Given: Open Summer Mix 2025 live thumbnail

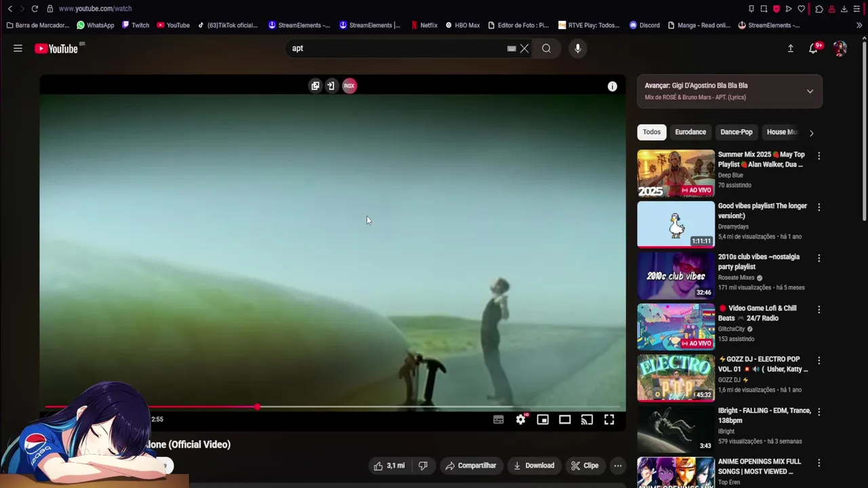Looking at the screenshot, I should click(x=676, y=174).
